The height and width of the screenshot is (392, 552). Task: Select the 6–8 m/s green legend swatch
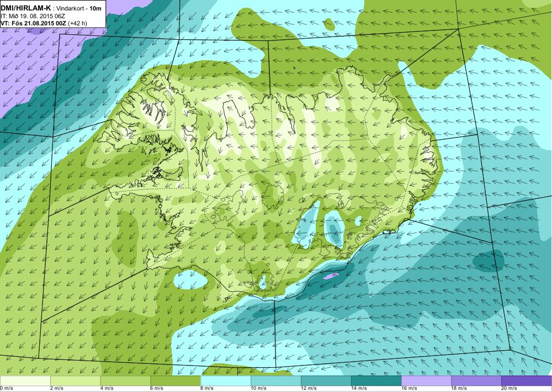click(x=176, y=380)
